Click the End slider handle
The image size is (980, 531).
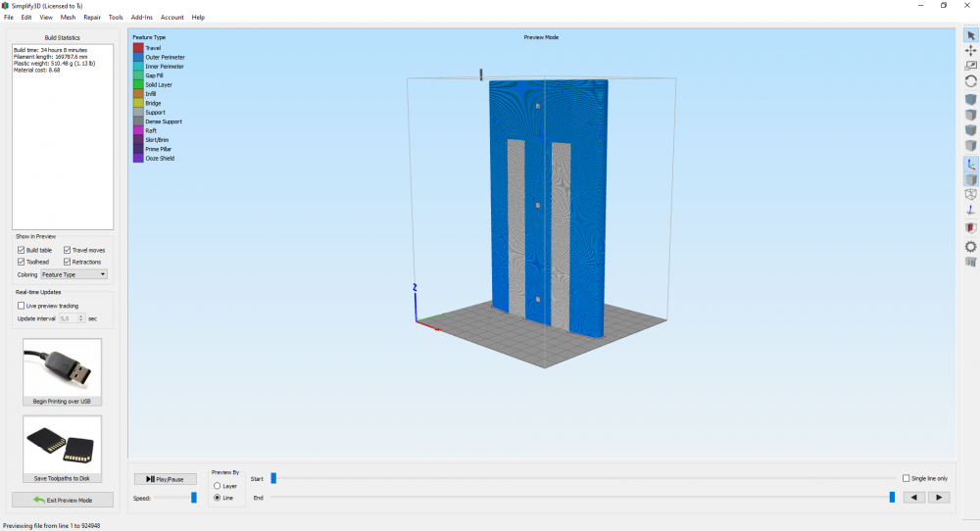click(x=892, y=497)
